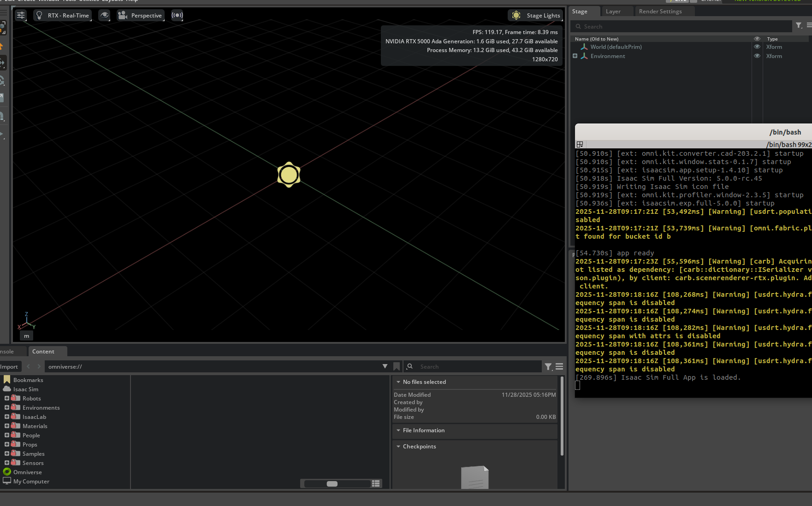The height and width of the screenshot is (506, 812).
Task: Expand the Environment prim in Stage tree
Action: [575, 56]
